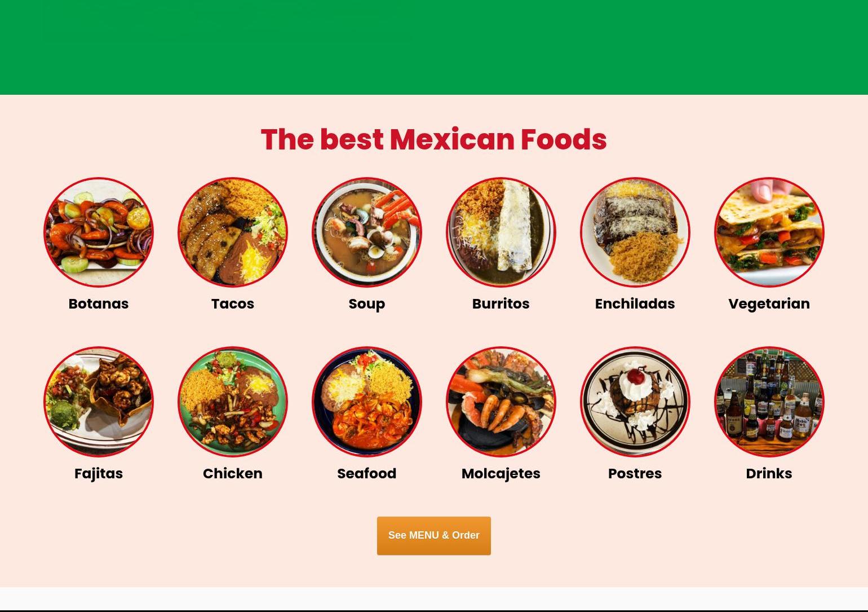Open the Botanas food category image
The width and height of the screenshot is (868, 612).
[99, 232]
